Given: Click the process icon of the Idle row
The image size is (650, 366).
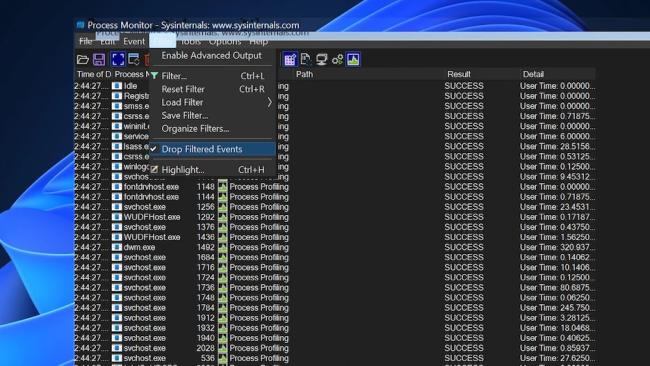Looking at the screenshot, I should 117,86.
